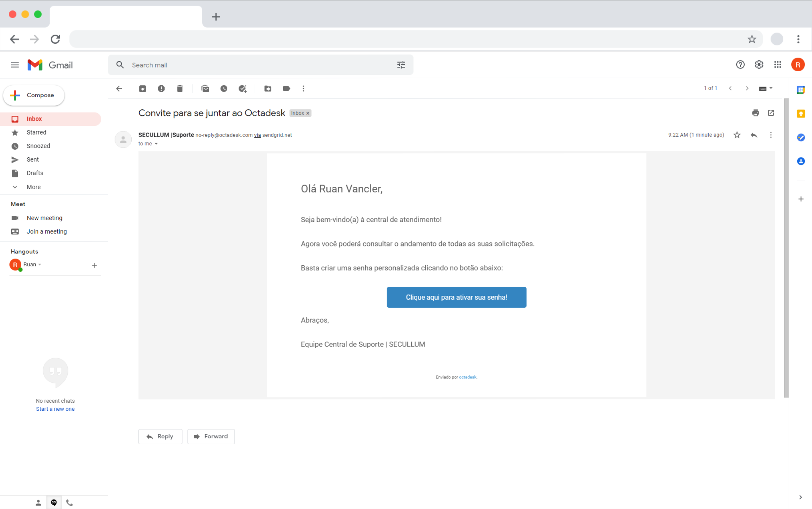
Task: Expand the 'to me' recipient details
Action: coord(156,144)
